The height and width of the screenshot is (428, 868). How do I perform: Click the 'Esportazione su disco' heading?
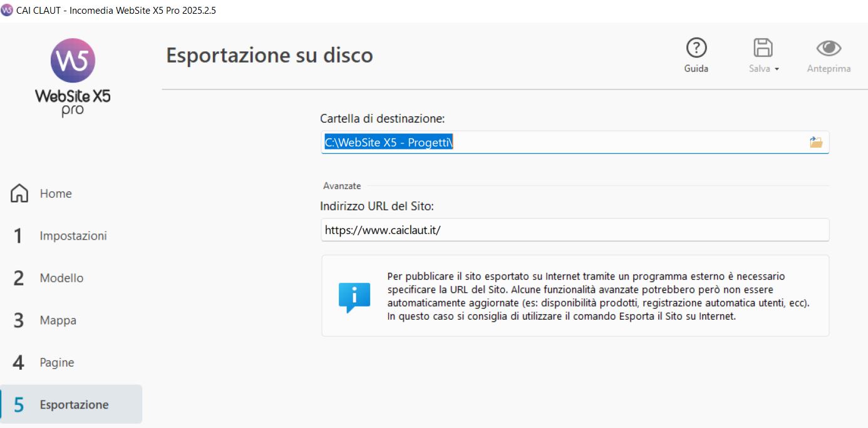(269, 55)
